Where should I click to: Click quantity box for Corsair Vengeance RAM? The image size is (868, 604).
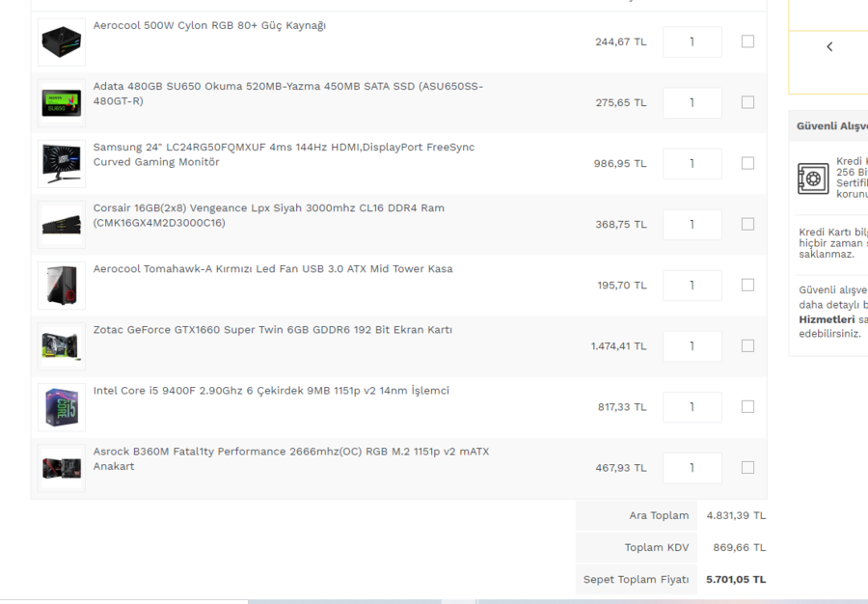pyautogui.click(x=692, y=224)
